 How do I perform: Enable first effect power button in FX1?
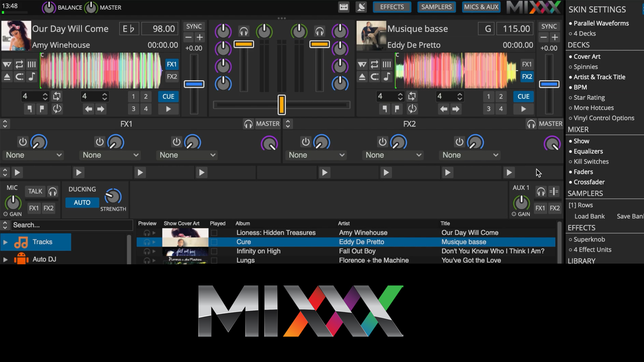click(23, 142)
